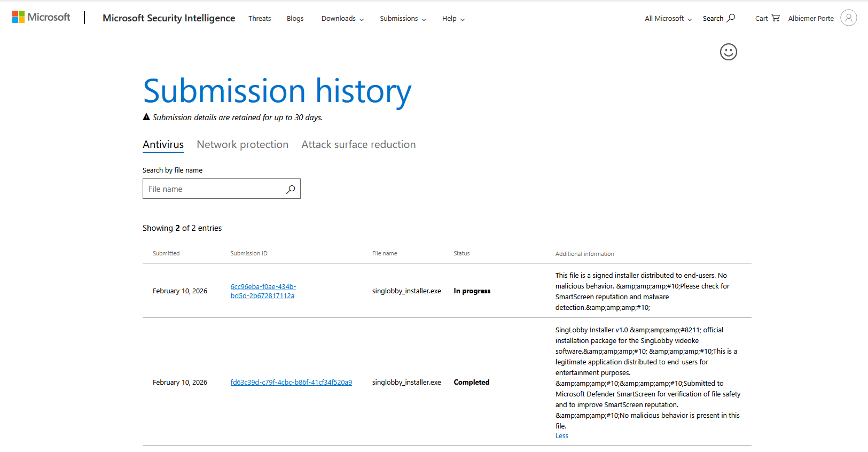Go to Threats page

(x=260, y=19)
